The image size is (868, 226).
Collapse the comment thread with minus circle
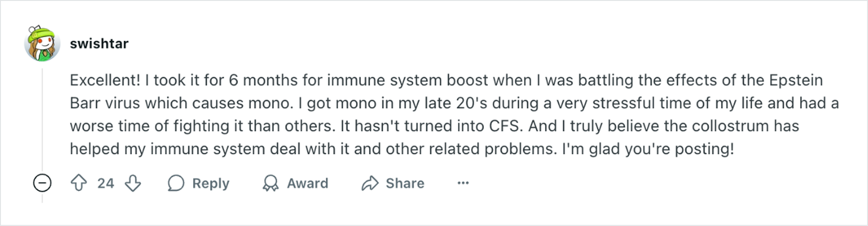pyautogui.click(x=42, y=183)
